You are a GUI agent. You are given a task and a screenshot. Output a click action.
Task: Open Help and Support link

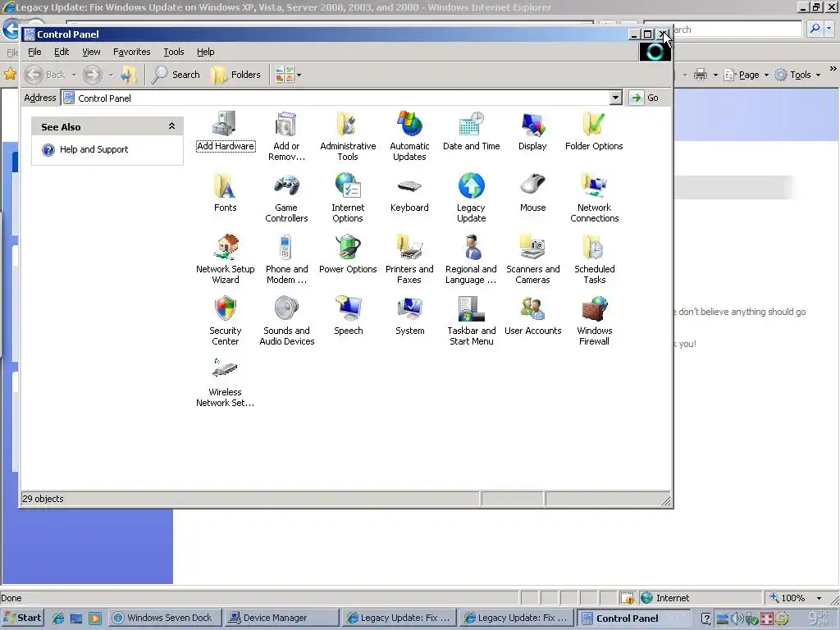(x=94, y=149)
